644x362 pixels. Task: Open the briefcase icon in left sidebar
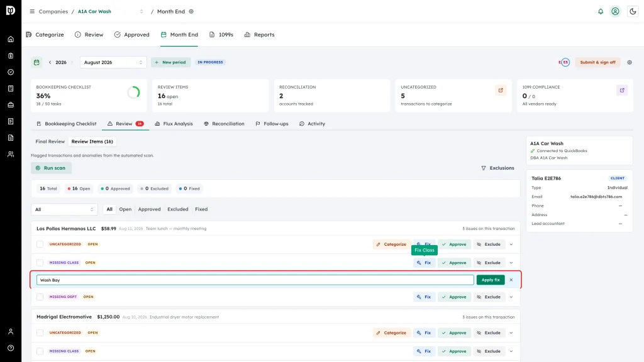11,105
